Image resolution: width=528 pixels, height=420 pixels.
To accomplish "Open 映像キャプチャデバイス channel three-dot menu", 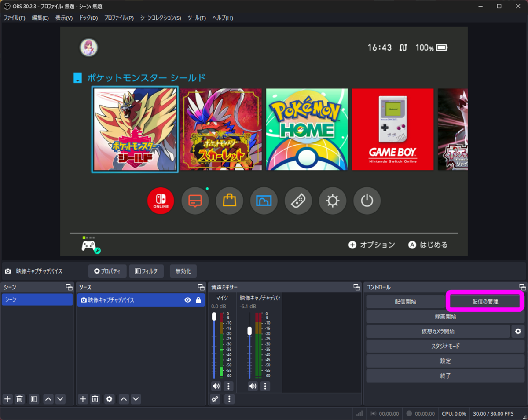I will [x=265, y=386].
